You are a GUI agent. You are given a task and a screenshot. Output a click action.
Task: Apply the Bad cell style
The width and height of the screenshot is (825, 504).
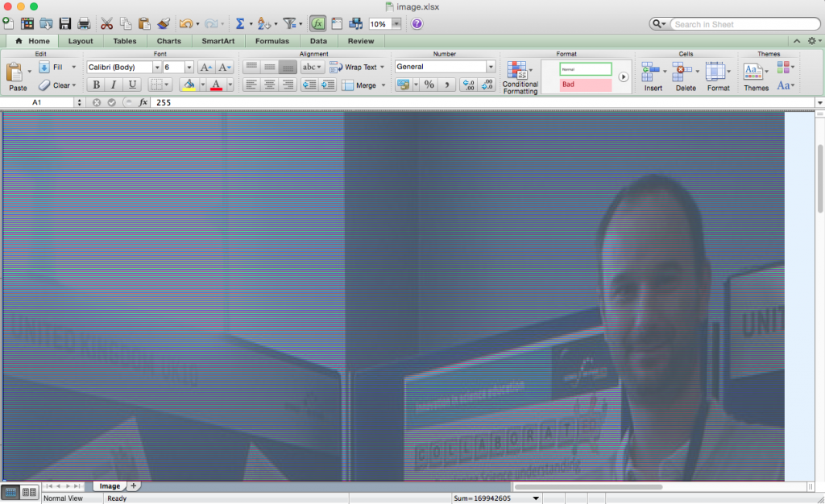point(586,85)
